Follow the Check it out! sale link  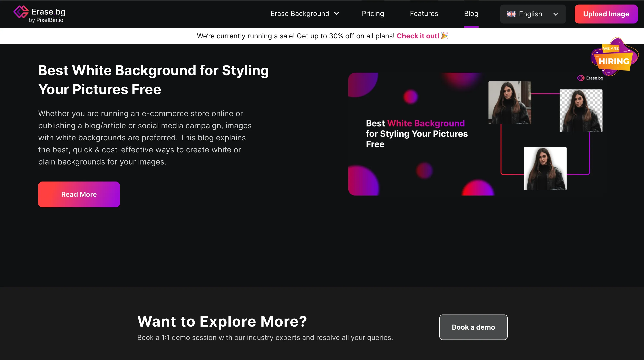pos(418,36)
